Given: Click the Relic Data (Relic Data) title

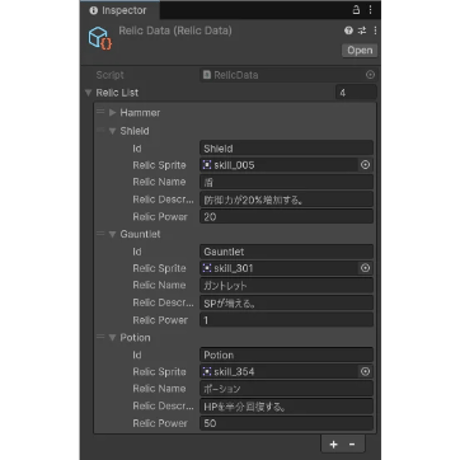Looking at the screenshot, I should pos(175,31).
